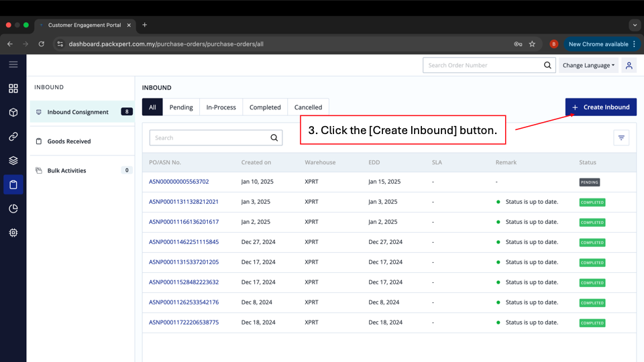Click the SLA column header

coord(437,162)
